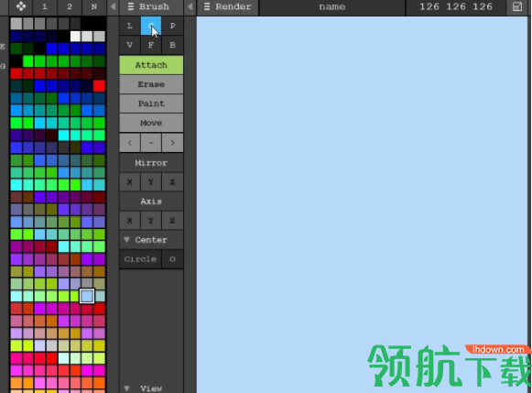532x393 pixels.
Task: Click the Paint button
Action: click(x=151, y=104)
